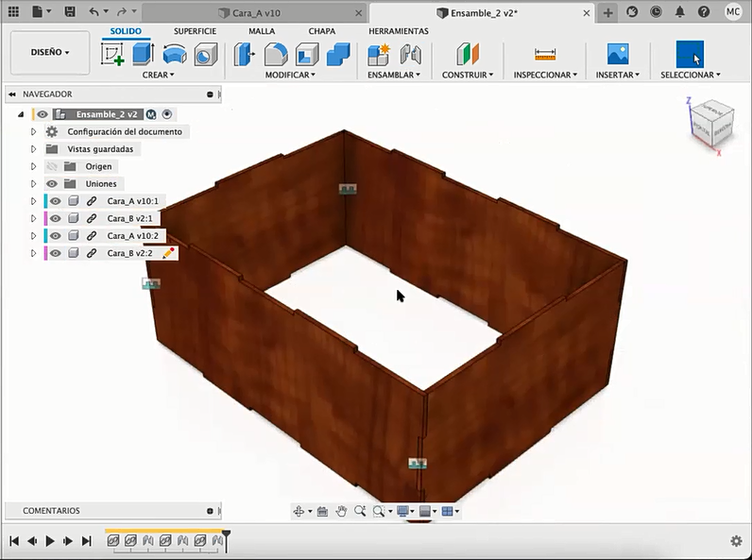Show the hidden Origen folder

[52, 166]
